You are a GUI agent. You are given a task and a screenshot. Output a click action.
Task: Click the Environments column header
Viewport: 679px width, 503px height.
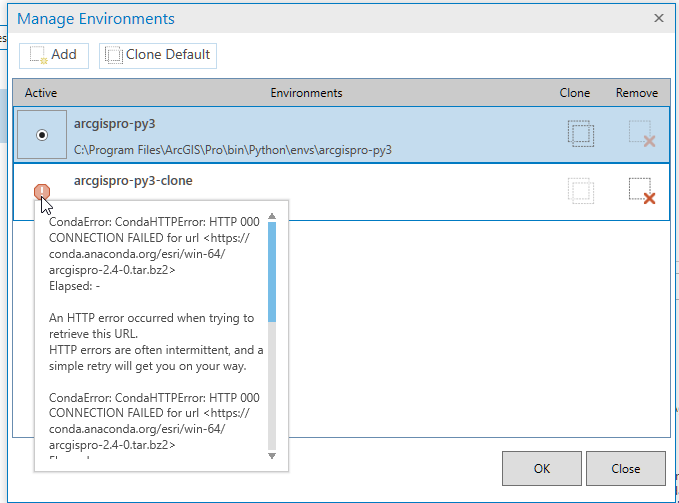click(x=306, y=93)
